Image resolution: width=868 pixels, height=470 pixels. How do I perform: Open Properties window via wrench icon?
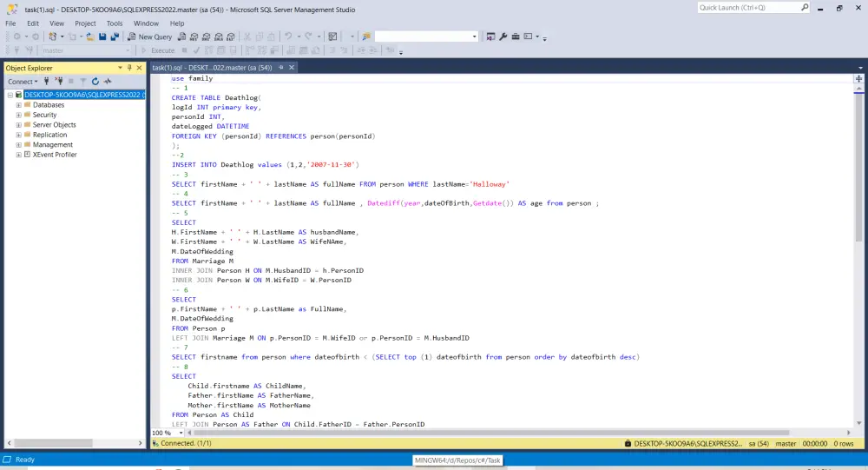[x=503, y=36]
